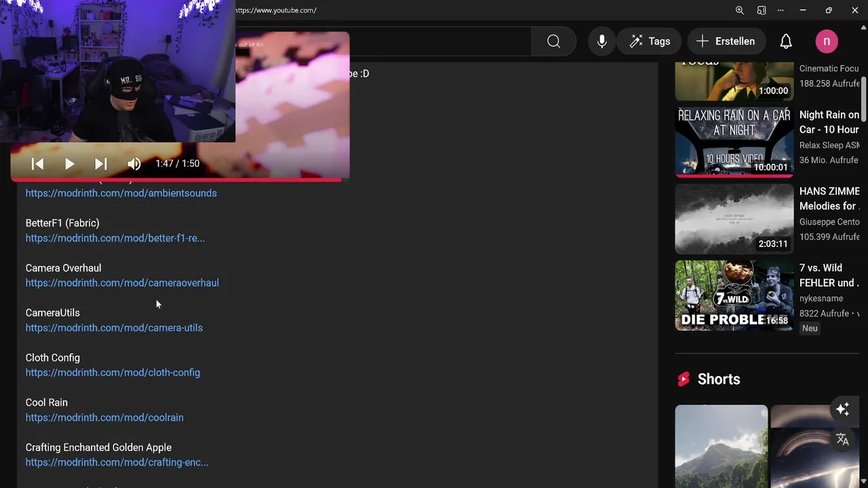The image size is (868, 488).
Task: Click the title bar translate page icon
Action: (x=762, y=10)
